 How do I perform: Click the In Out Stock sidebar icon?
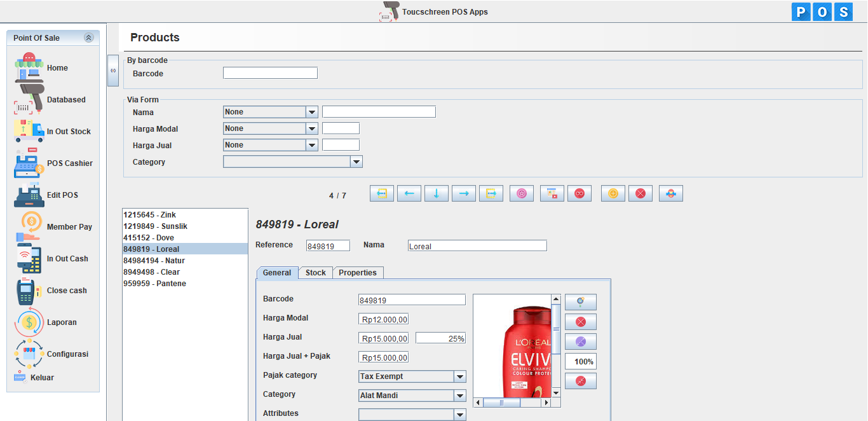[x=28, y=131]
